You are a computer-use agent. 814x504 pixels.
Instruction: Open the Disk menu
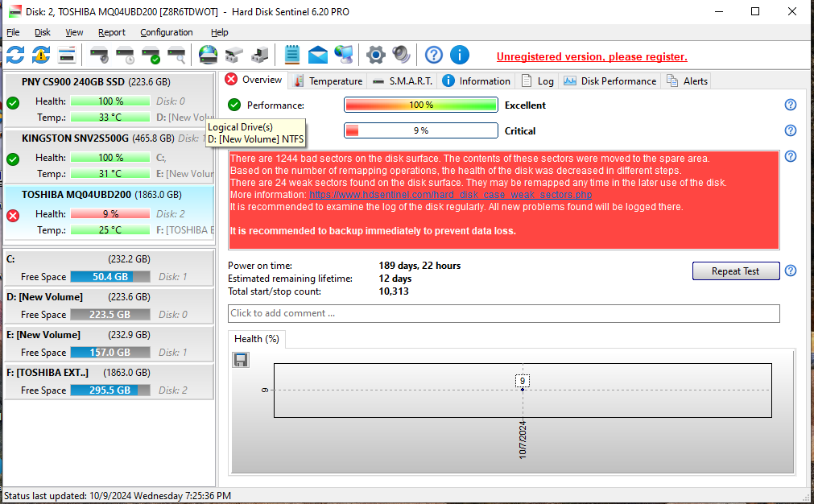43,32
